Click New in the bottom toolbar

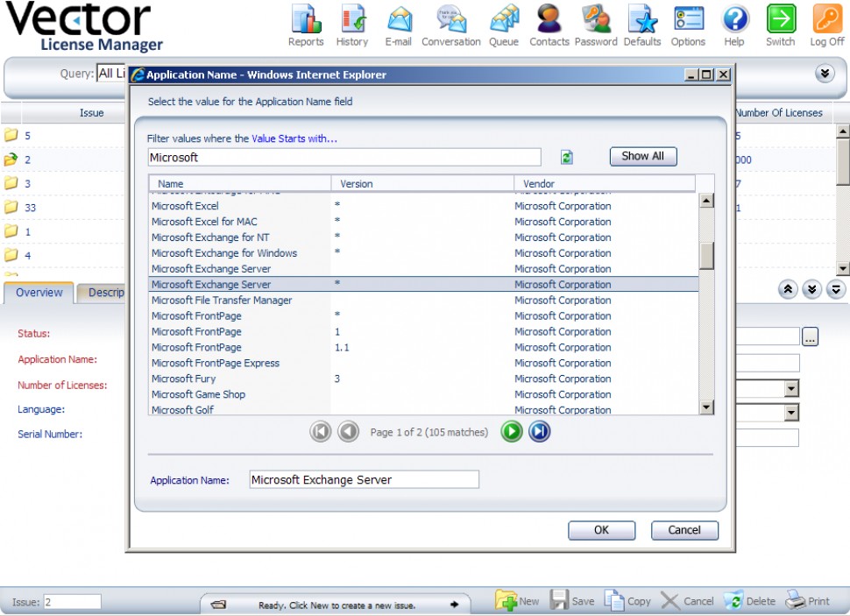[x=517, y=601]
